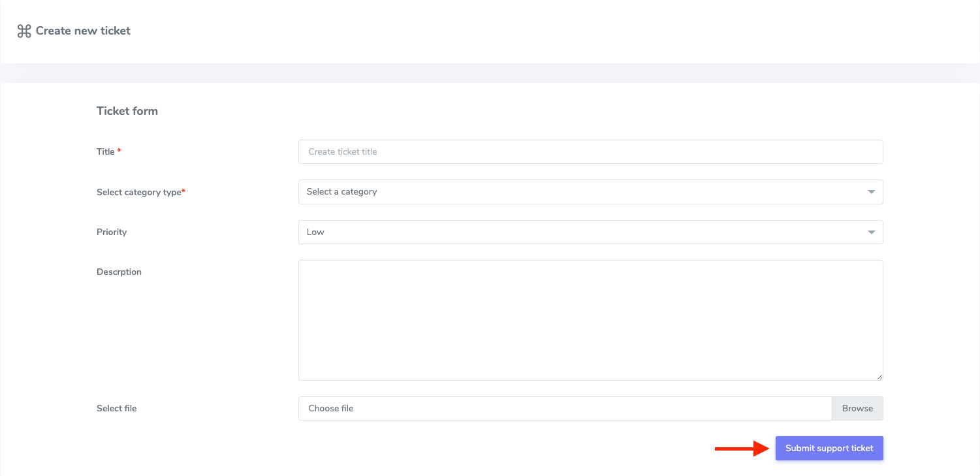Click the Descrption label
The height and width of the screenshot is (476, 980).
tap(119, 272)
